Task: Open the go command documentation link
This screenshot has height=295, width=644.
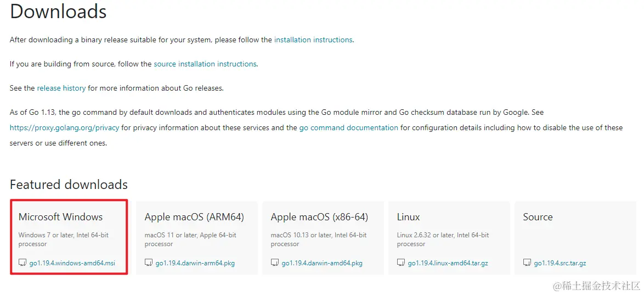Action: tap(349, 127)
